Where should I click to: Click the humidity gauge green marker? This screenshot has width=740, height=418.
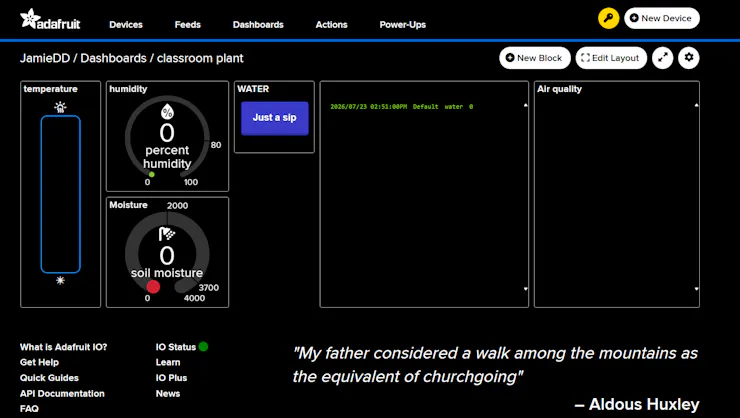[x=151, y=175]
